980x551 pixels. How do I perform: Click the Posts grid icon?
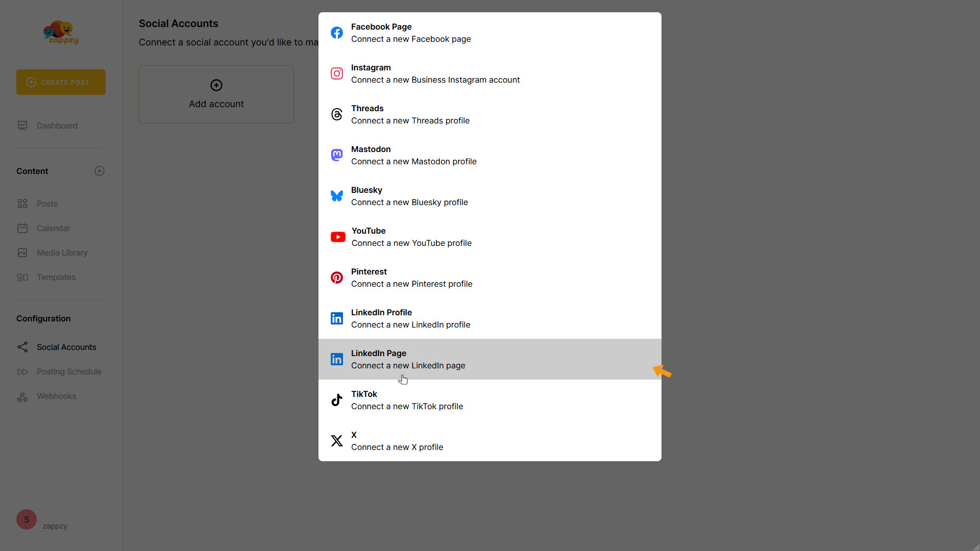point(22,204)
